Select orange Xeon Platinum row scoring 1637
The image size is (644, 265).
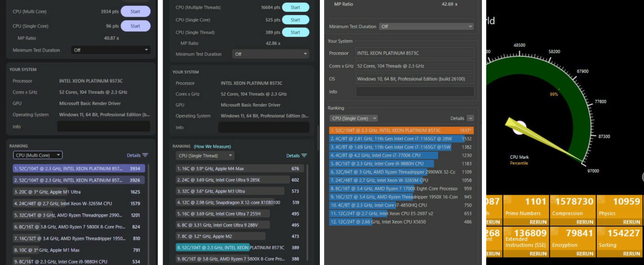[402, 131]
